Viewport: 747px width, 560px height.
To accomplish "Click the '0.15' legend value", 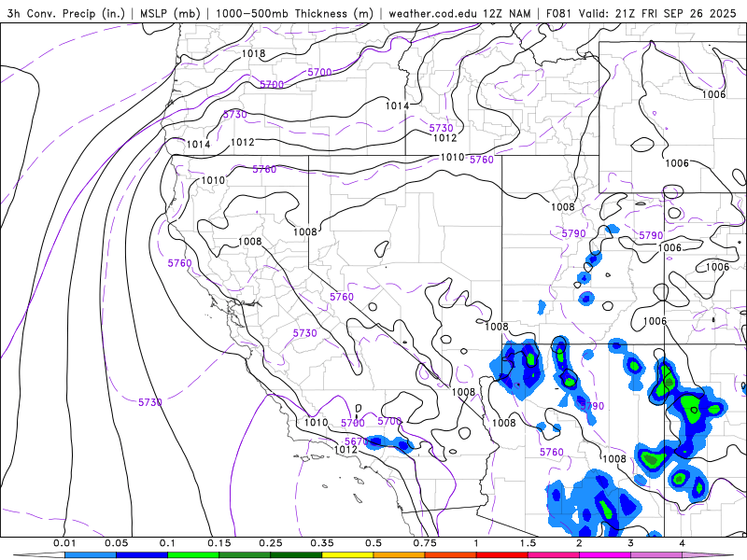I will tap(219, 543).
